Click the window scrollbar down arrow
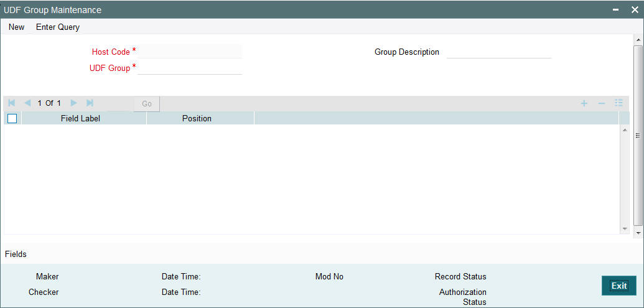 tap(638, 233)
